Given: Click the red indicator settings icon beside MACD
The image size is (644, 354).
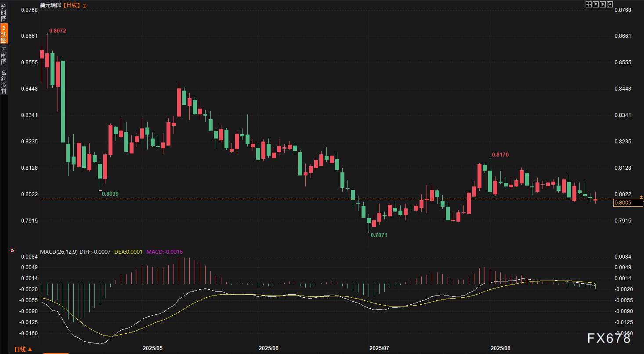Looking at the screenshot, I should click(x=12, y=251).
